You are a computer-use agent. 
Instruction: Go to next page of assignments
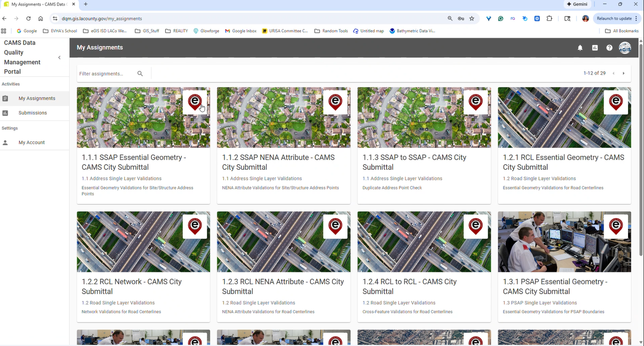point(624,73)
